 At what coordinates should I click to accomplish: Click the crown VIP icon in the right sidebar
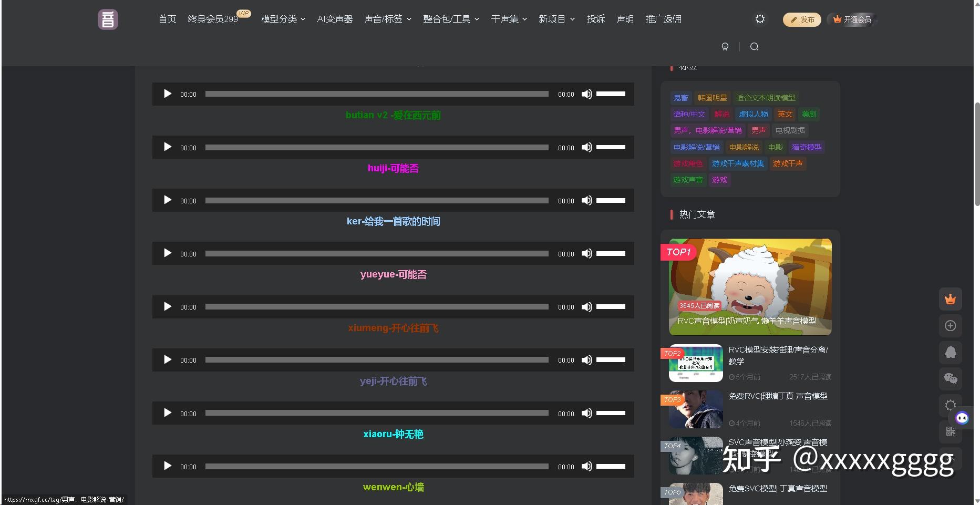950,299
